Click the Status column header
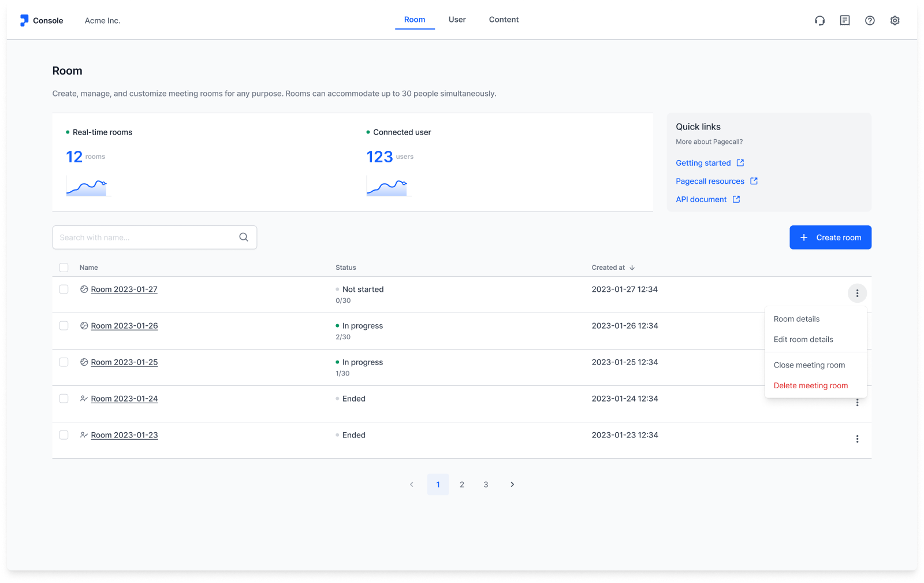This screenshot has height=583, width=924. point(346,268)
